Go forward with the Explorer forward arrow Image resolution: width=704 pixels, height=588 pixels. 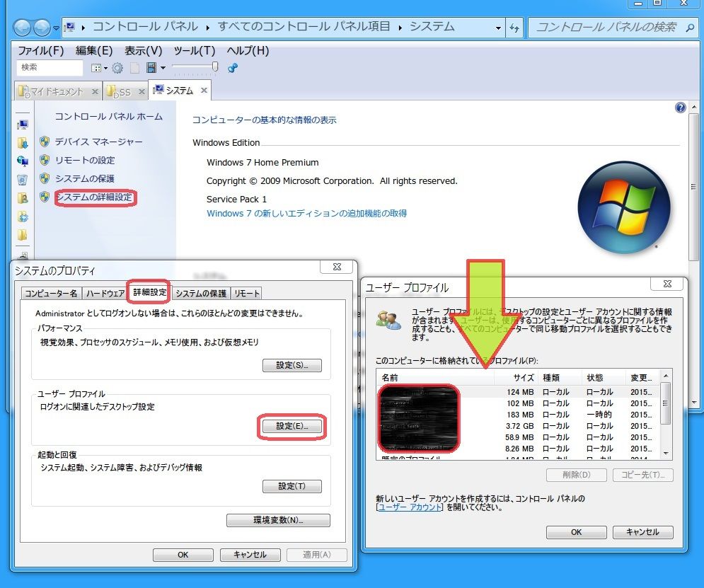42,28
